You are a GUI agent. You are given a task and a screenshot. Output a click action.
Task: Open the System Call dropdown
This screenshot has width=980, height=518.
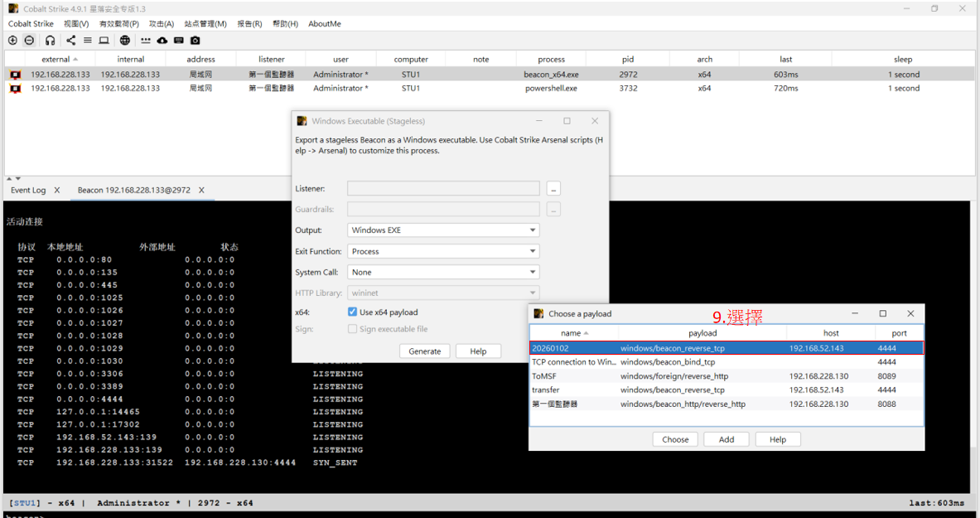(443, 272)
